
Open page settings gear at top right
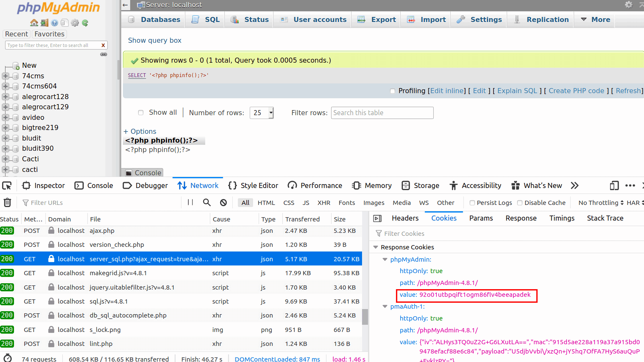point(629,5)
